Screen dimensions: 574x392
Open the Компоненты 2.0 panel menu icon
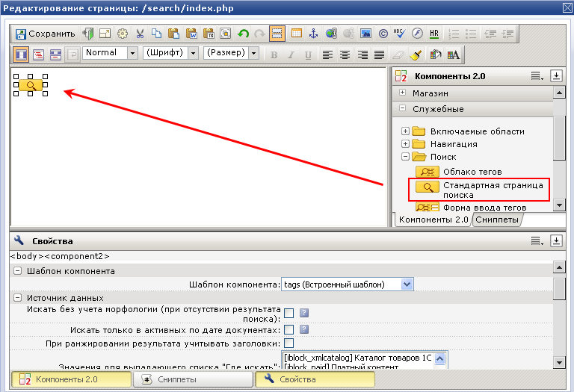point(537,76)
